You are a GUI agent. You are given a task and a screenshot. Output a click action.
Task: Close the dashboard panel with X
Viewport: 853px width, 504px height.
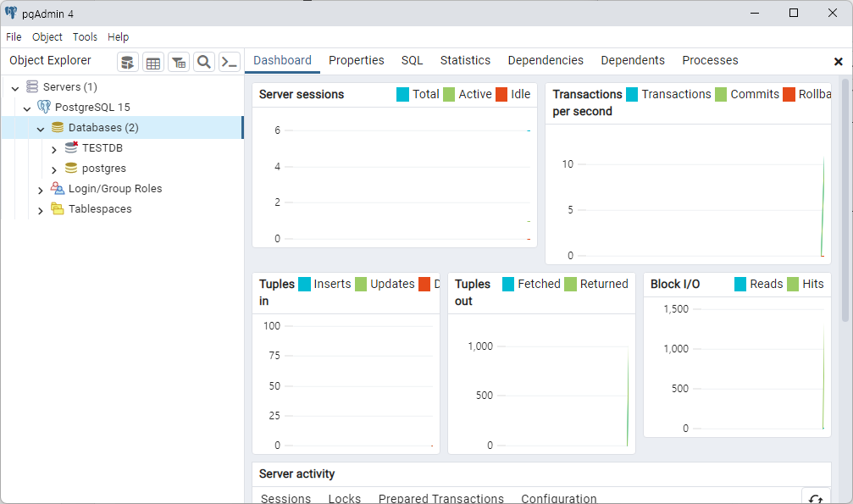pos(839,62)
